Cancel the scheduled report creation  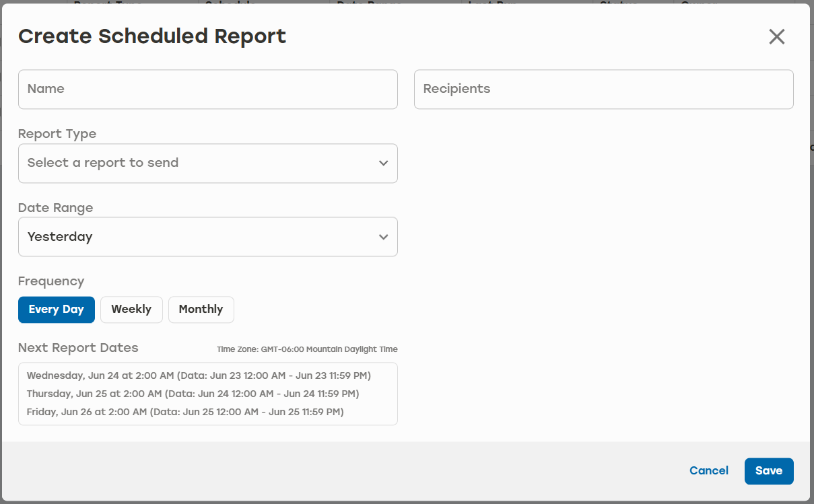point(709,471)
